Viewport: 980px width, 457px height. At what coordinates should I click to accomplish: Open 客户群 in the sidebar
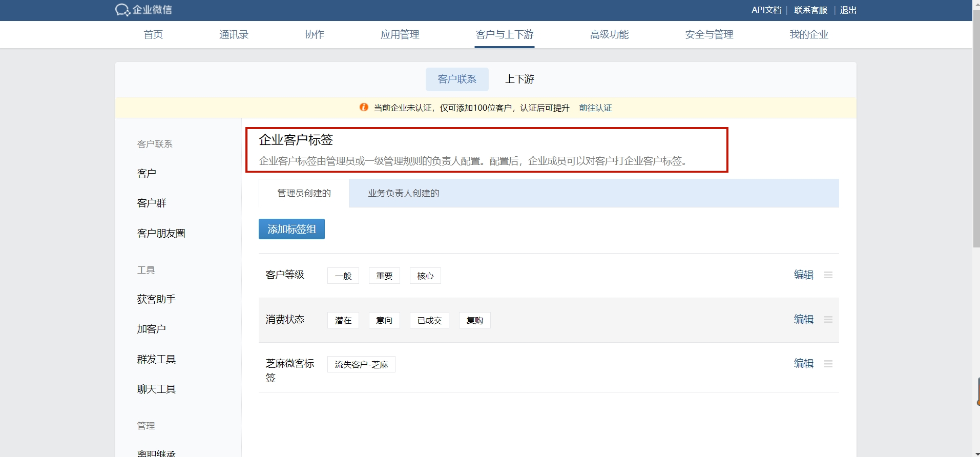pos(152,203)
